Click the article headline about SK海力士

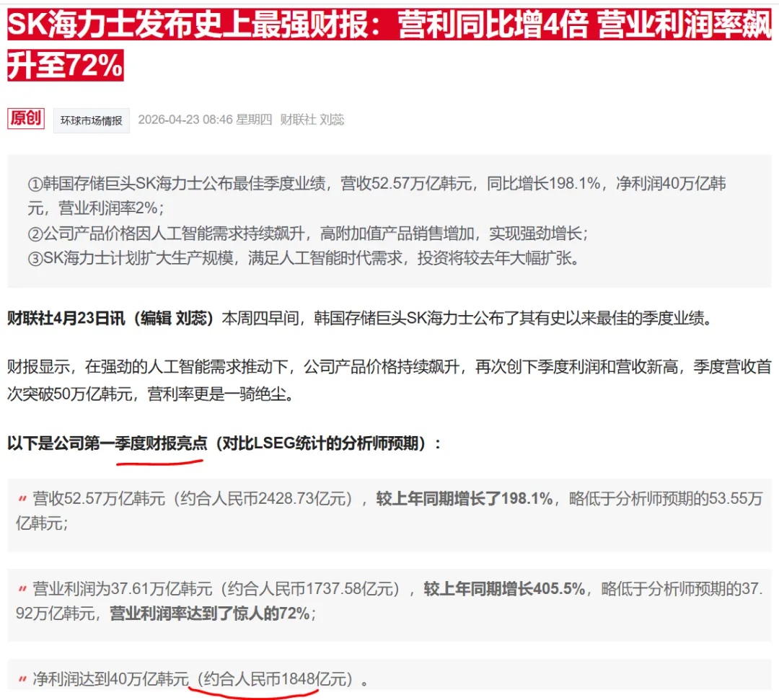(x=389, y=45)
